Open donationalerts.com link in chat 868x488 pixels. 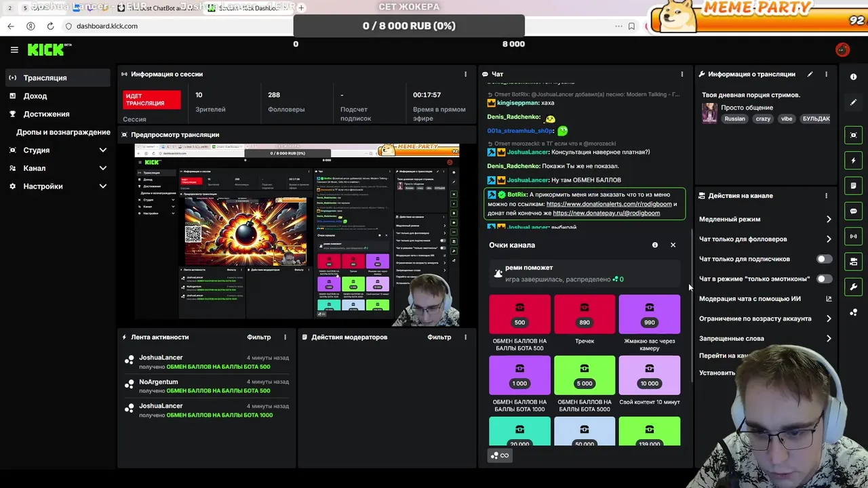point(609,204)
